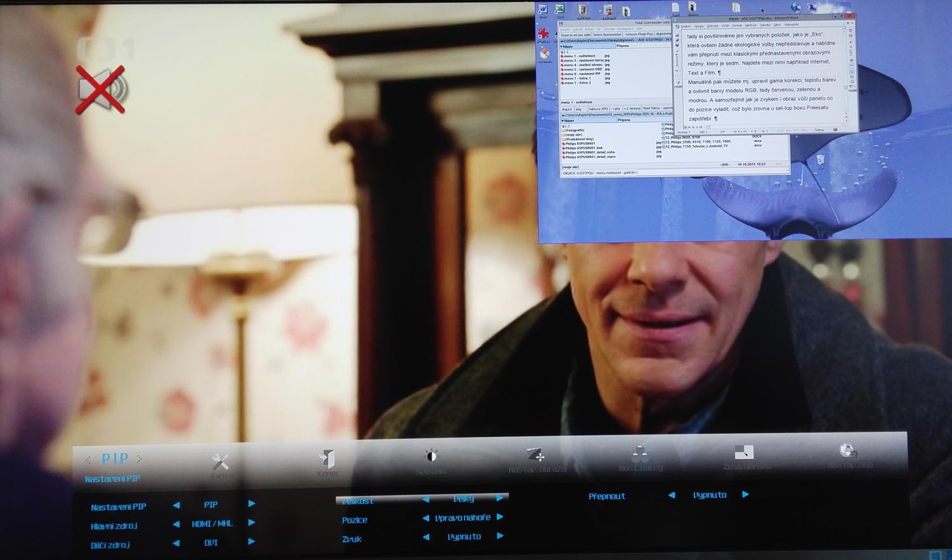
Task: Change Dílčí zdroj with left arrow
Action: point(176,543)
